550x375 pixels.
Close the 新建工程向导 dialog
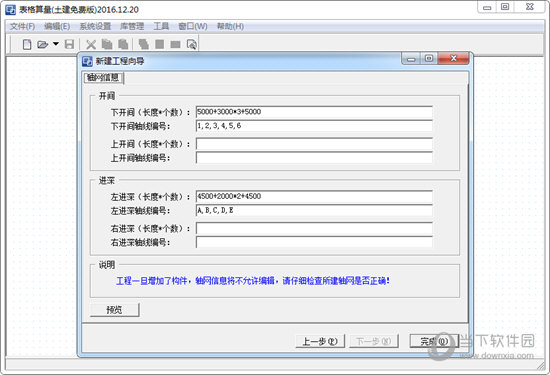coord(453,59)
